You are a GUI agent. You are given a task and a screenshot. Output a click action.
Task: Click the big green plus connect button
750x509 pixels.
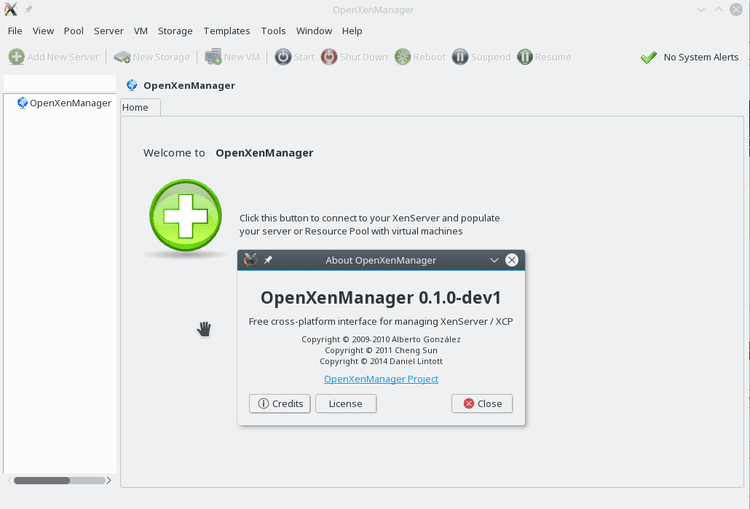(x=186, y=215)
